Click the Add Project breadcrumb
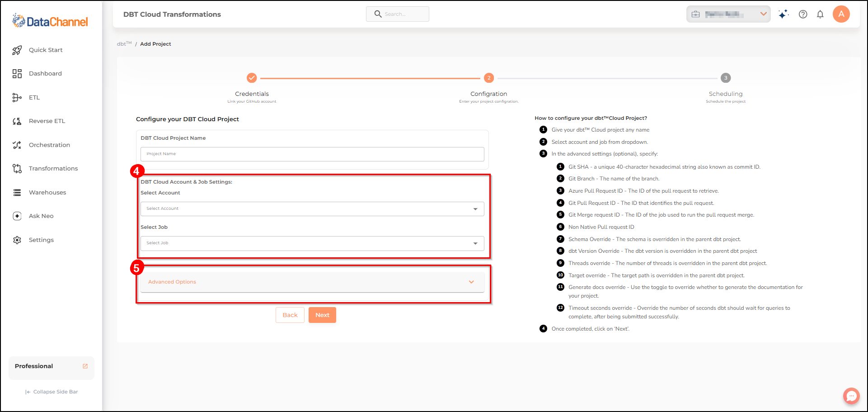 (x=155, y=44)
